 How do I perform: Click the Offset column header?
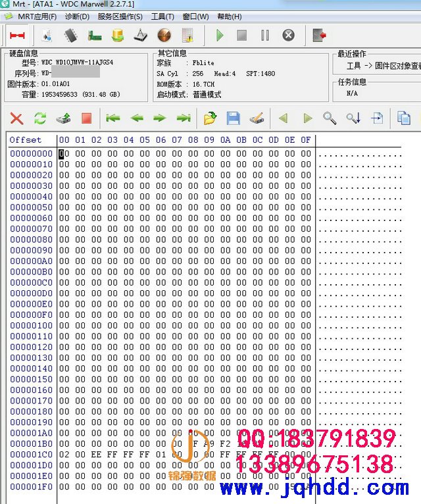pyautogui.click(x=26, y=140)
